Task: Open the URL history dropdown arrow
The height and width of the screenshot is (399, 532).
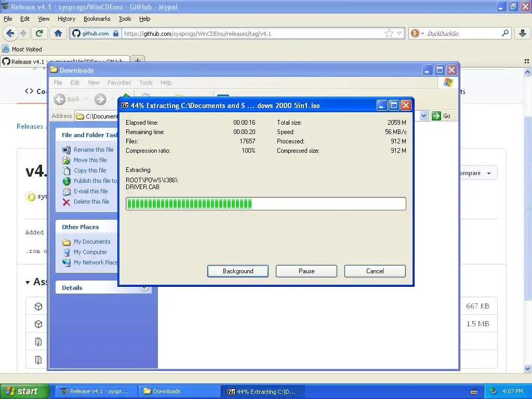Action: pos(400,33)
